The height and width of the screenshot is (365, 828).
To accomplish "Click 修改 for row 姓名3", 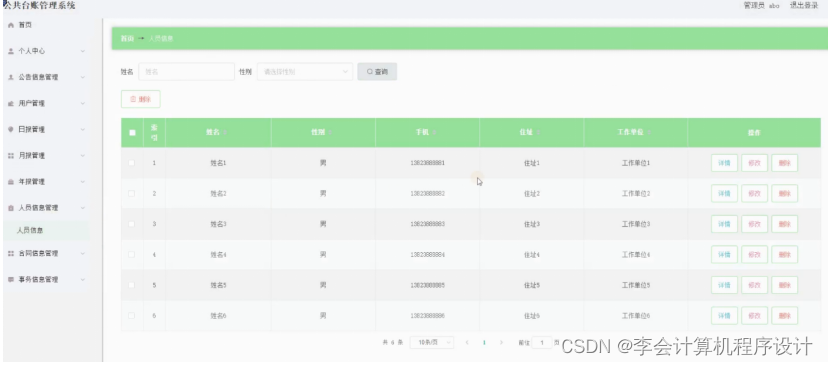I will [754, 224].
